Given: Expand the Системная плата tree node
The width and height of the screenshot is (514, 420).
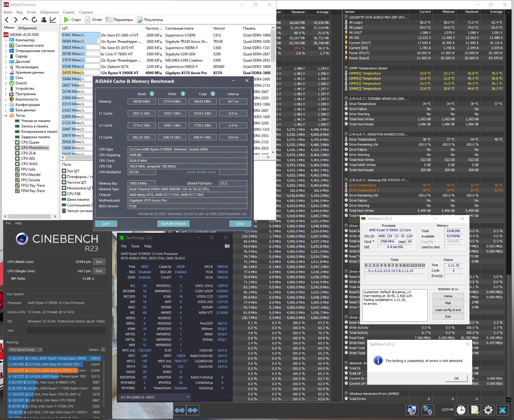Looking at the screenshot, I should click(x=6, y=45).
